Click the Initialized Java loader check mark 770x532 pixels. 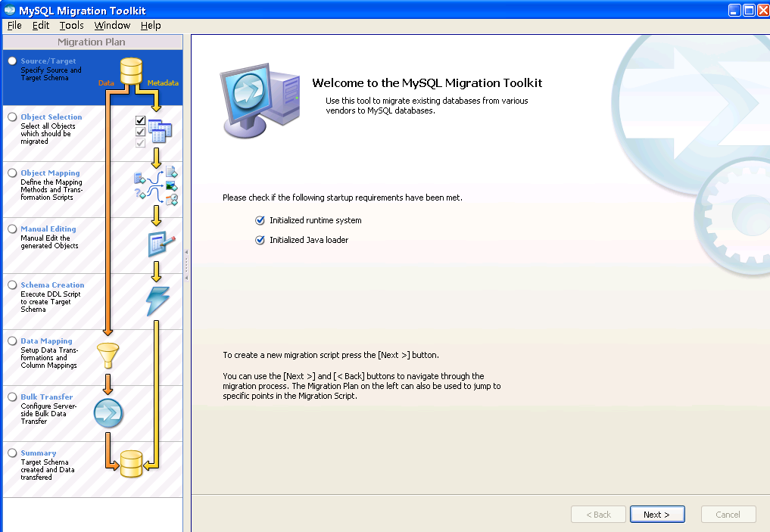[260, 240]
